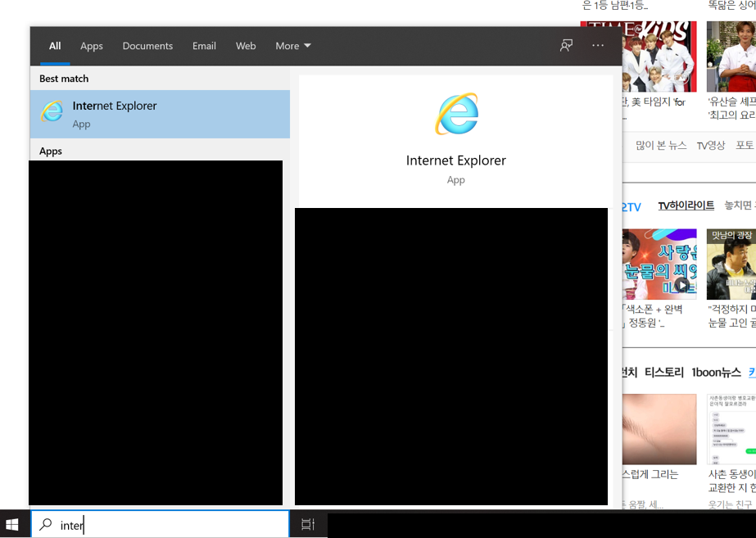Click the Apps section heading
This screenshot has height=538, width=756.
[x=51, y=151]
